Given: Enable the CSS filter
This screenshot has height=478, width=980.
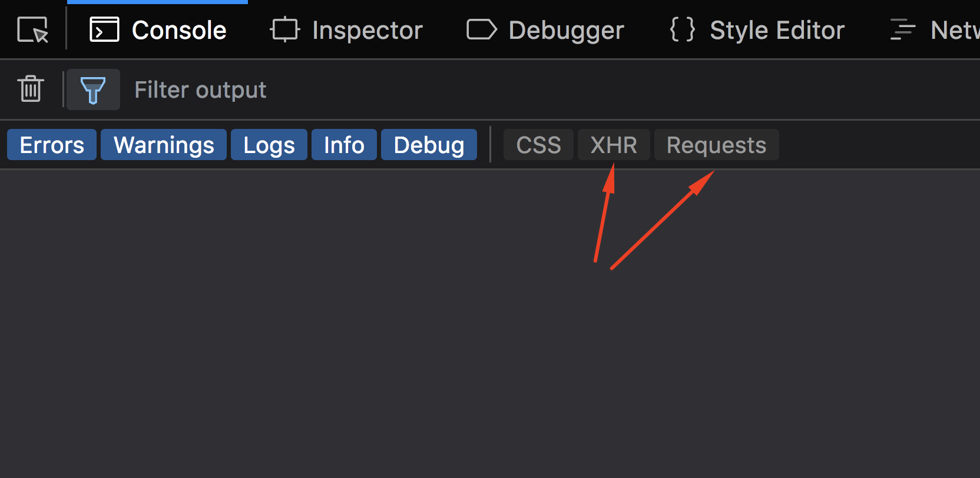Looking at the screenshot, I should click(538, 145).
